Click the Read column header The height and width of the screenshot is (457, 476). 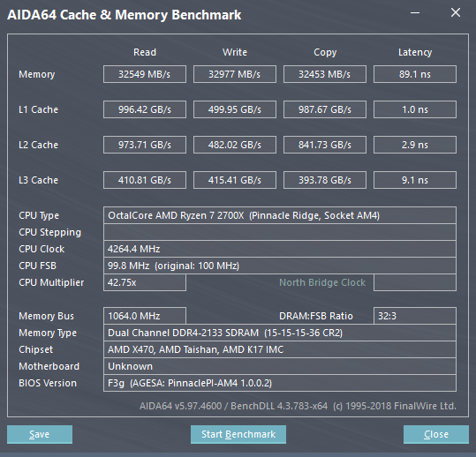145,52
